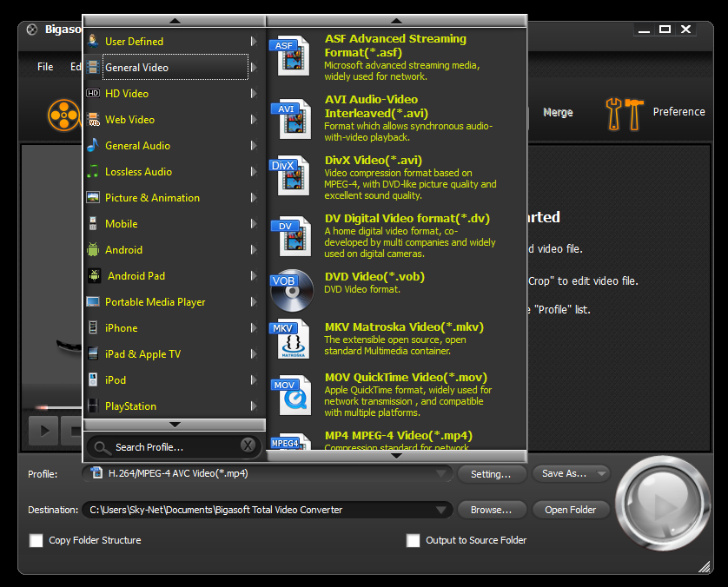
Task: Click category list scroll-up arrow bar
Action: 175,21
